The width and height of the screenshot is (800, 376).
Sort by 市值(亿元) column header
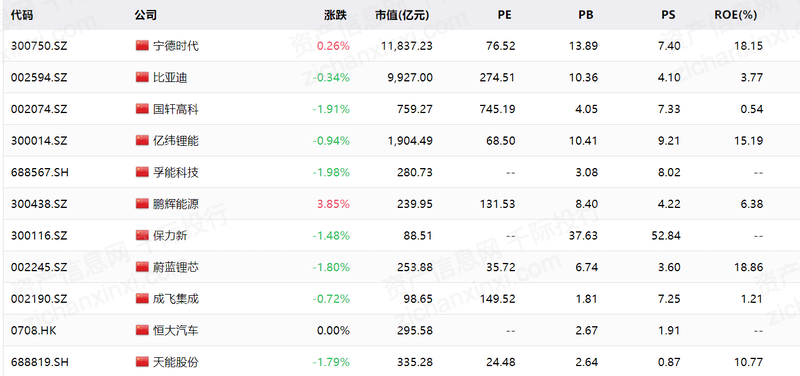[x=403, y=15]
